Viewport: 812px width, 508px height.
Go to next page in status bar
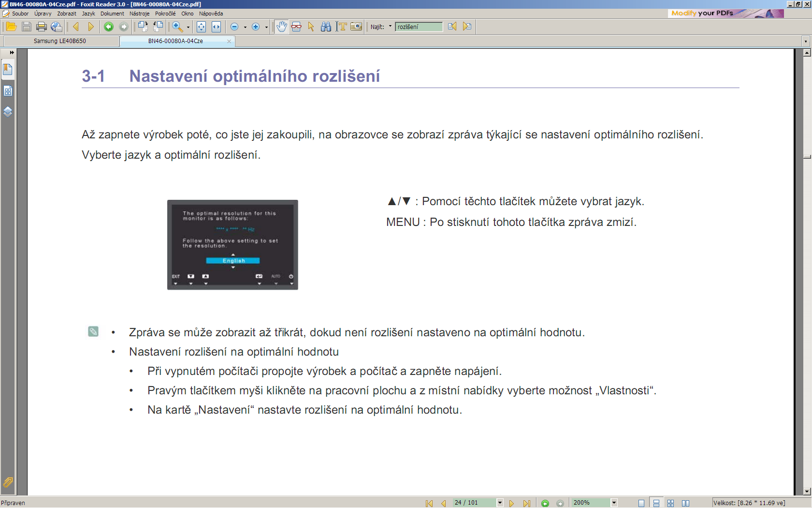tap(511, 503)
